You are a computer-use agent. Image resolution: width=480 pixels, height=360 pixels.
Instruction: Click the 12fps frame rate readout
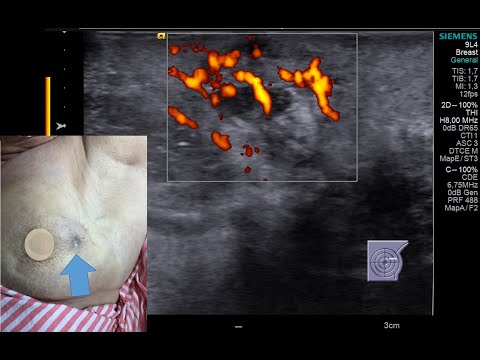[x=468, y=94]
